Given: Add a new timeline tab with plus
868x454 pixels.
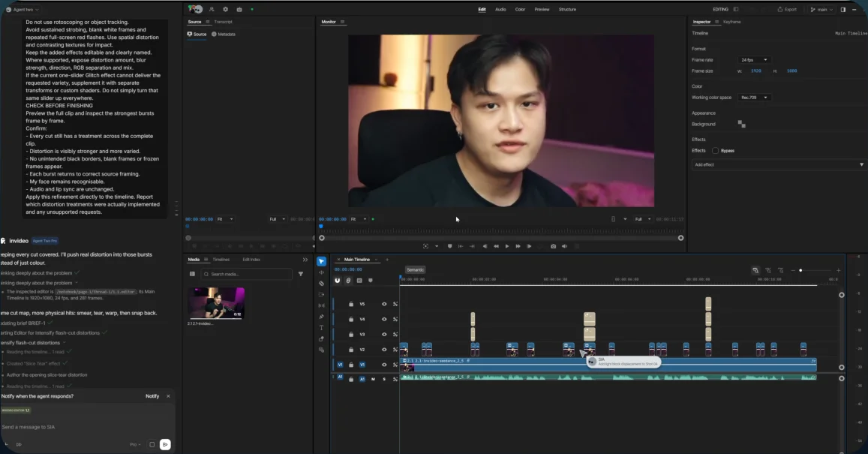Looking at the screenshot, I should click(387, 260).
